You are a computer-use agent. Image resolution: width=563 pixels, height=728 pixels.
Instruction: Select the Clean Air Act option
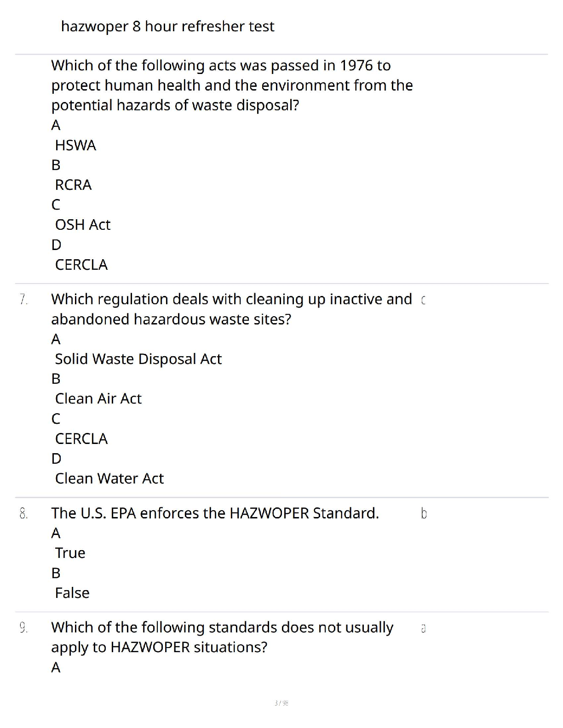click(98, 398)
